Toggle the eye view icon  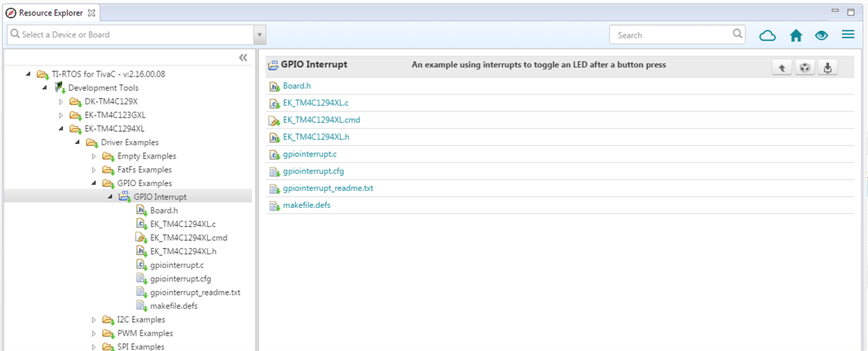coord(821,35)
